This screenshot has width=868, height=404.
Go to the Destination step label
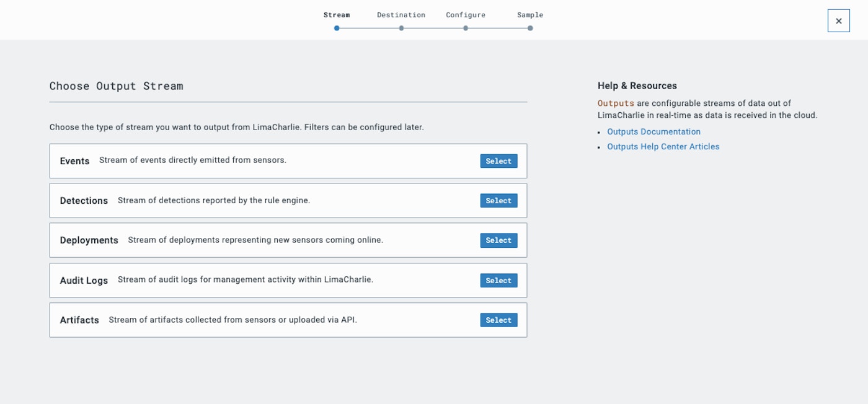pyautogui.click(x=401, y=15)
